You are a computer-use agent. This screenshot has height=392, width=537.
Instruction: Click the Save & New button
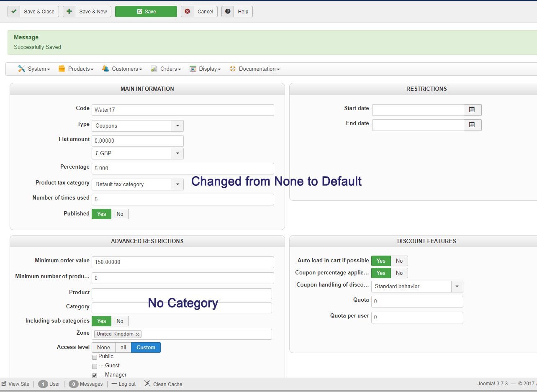87,11
